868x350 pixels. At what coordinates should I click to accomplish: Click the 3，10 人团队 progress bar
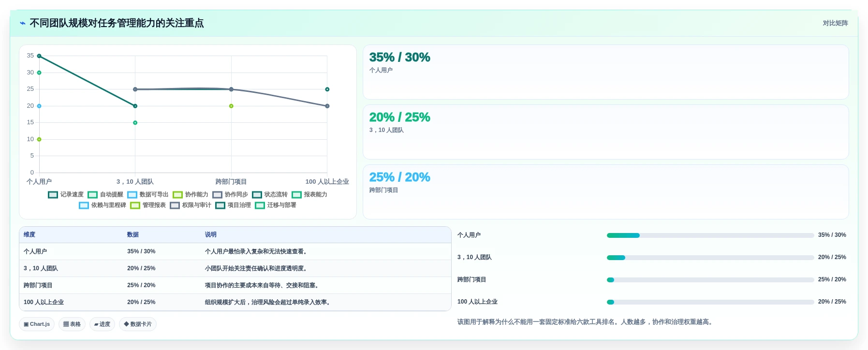tap(710, 258)
